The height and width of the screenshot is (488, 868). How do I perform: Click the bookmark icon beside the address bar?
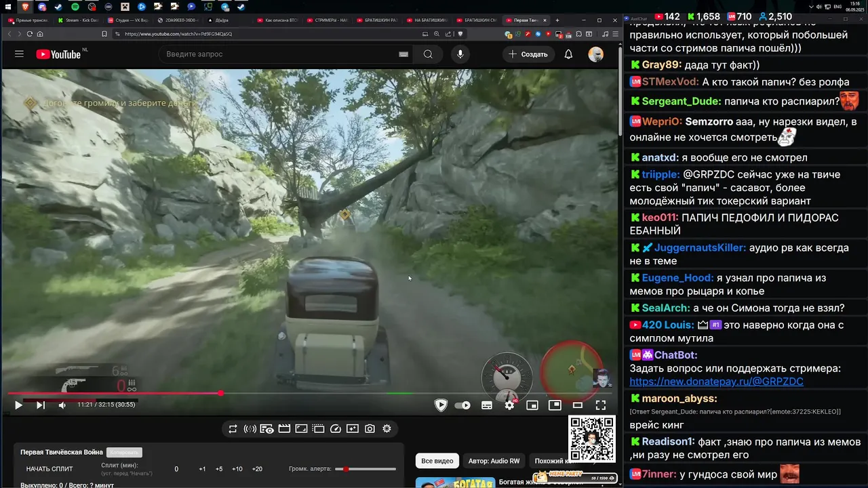tap(104, 34)
